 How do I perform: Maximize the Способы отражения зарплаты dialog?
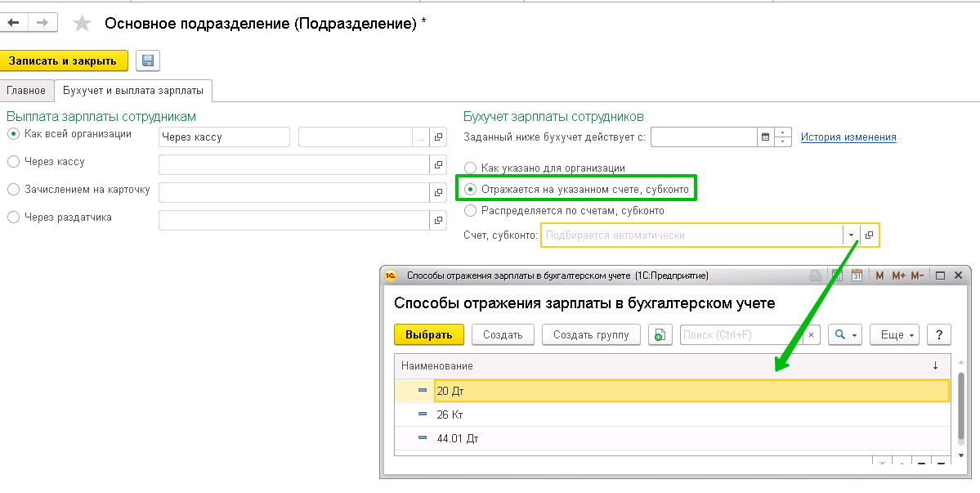coord(940,276)
